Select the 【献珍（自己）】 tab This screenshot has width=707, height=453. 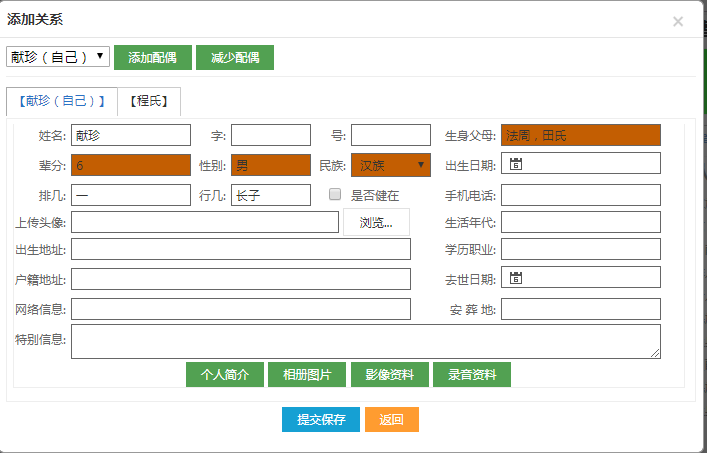62,101
